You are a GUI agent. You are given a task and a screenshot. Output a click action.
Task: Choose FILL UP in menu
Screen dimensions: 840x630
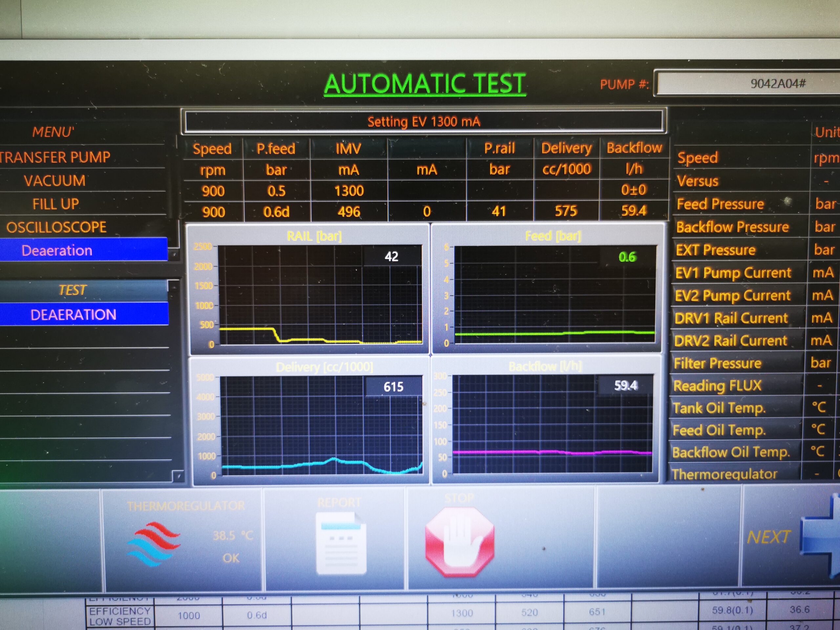pos(55,204)
